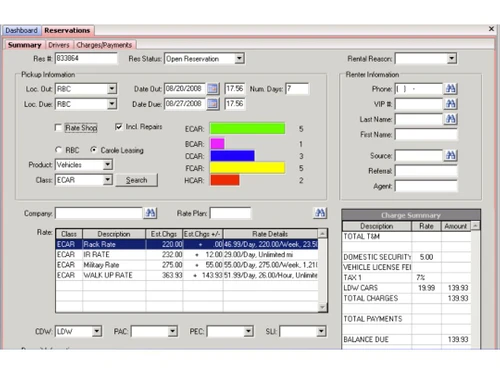Image resolution: width=500 pixels, height=375 pixels.
Task: Click the red HCAR availability bar
Action: tap(224, 180)
